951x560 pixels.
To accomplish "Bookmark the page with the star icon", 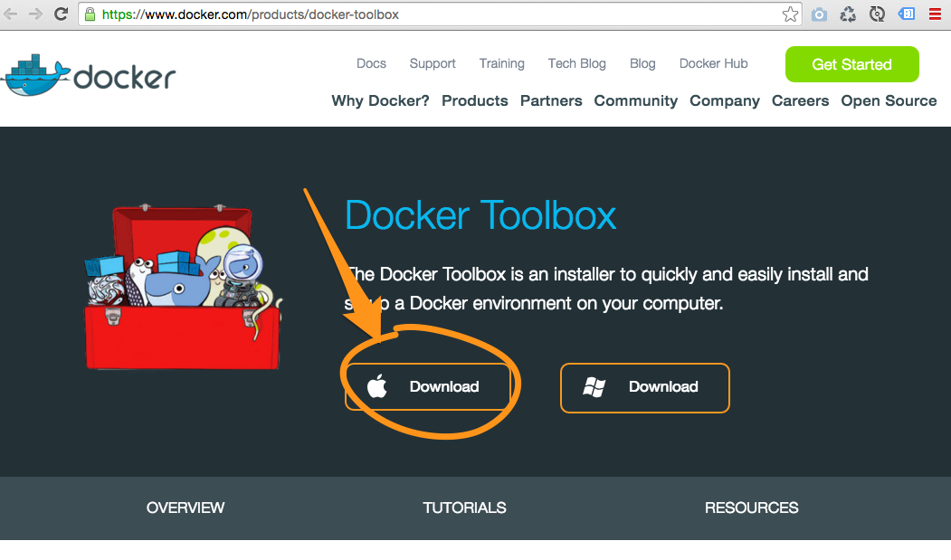I will click(x=790, y=14).
